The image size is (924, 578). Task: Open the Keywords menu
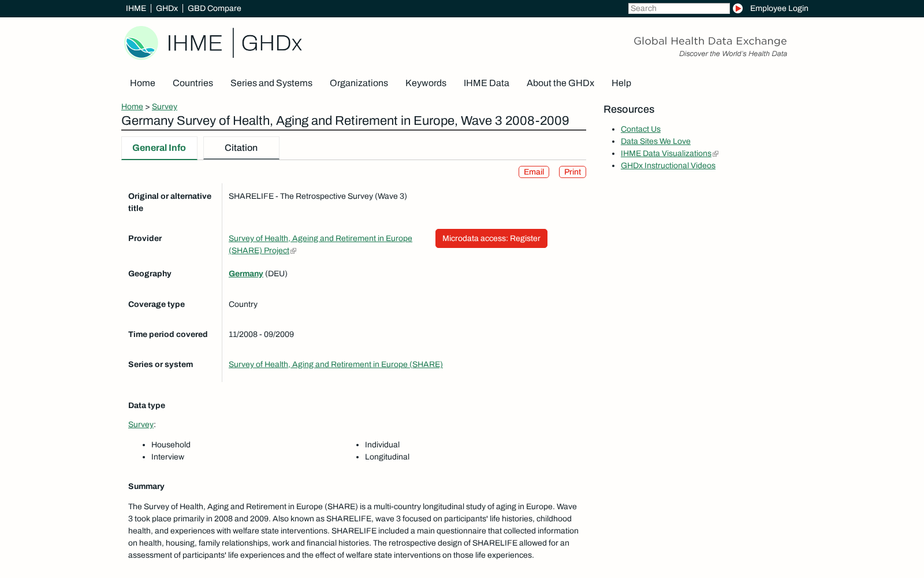click(426, 83)
